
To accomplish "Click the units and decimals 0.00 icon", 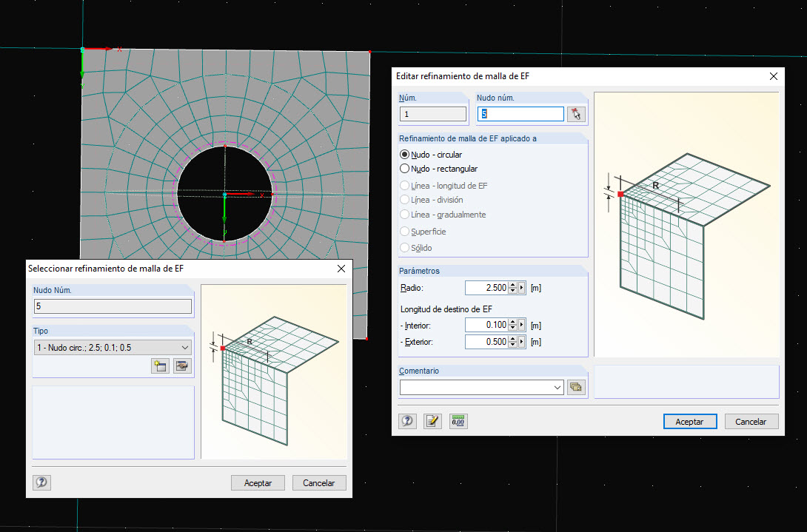I will coord(458,421).
